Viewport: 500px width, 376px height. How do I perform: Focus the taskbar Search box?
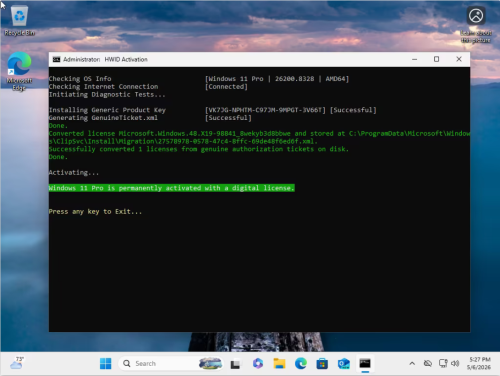click(x=172, y=363)
